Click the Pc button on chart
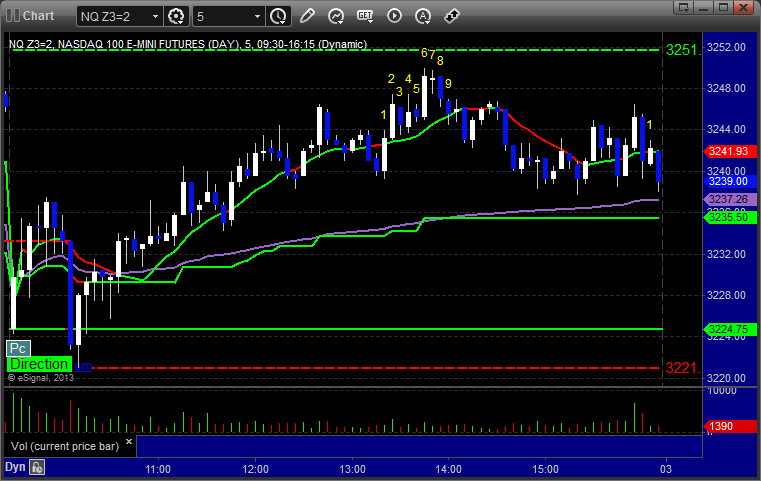The height and width of the screenshot is (481, 761). 18,348
